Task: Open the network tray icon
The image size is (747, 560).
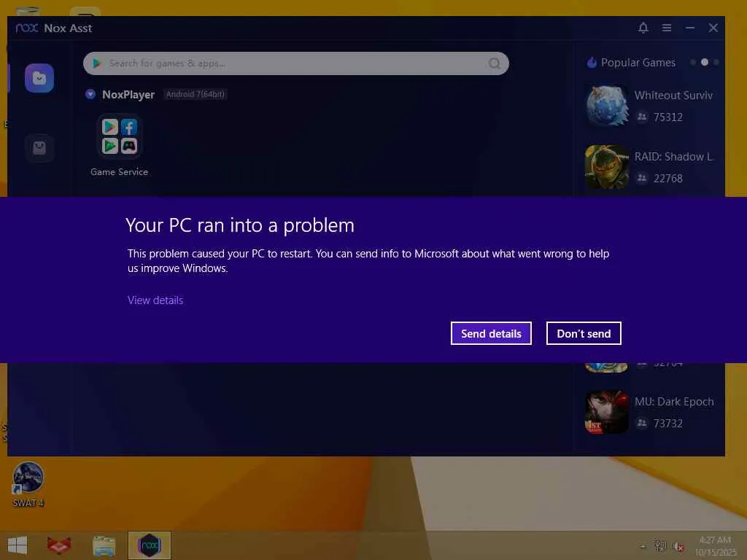Action: click(660, 545)
